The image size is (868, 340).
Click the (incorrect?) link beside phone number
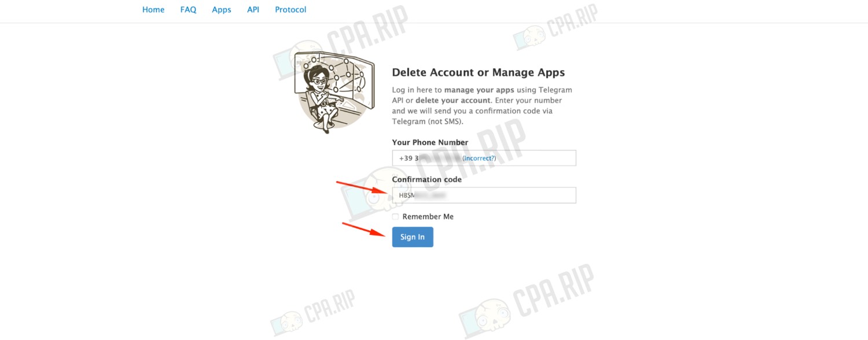coord(479,158)
